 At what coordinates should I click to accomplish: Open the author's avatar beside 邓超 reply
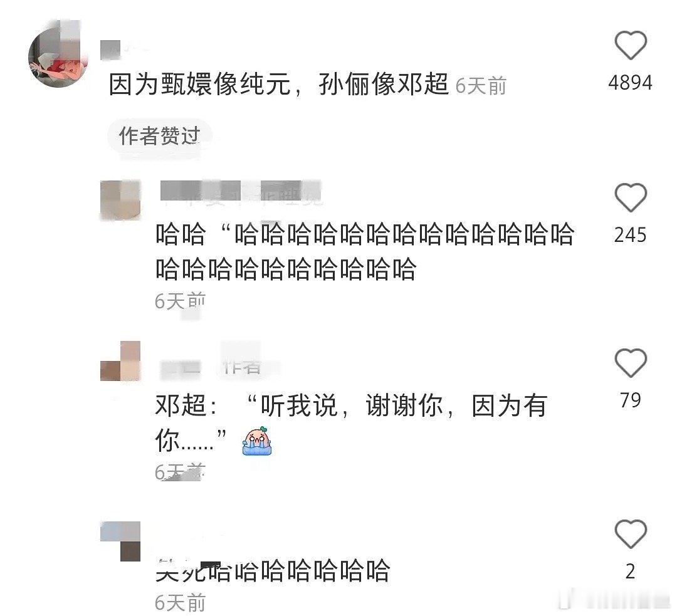click(120, 361)
